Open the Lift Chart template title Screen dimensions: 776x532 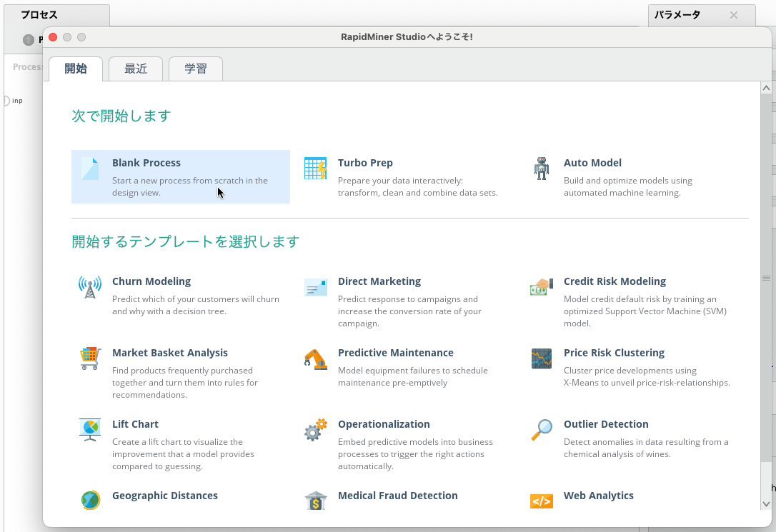pos(135,424)
